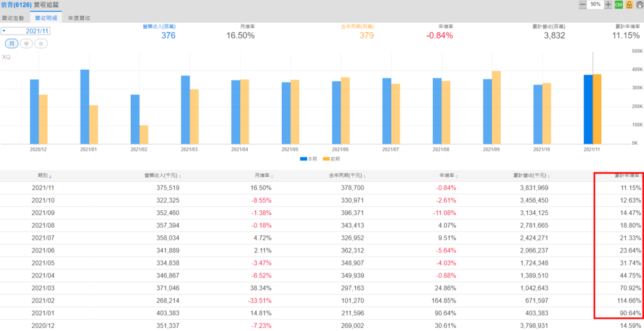This screenshot has height=331, width=644.
Task: Select the 2021/10 table row label
Action: click(x=43, y=200)
